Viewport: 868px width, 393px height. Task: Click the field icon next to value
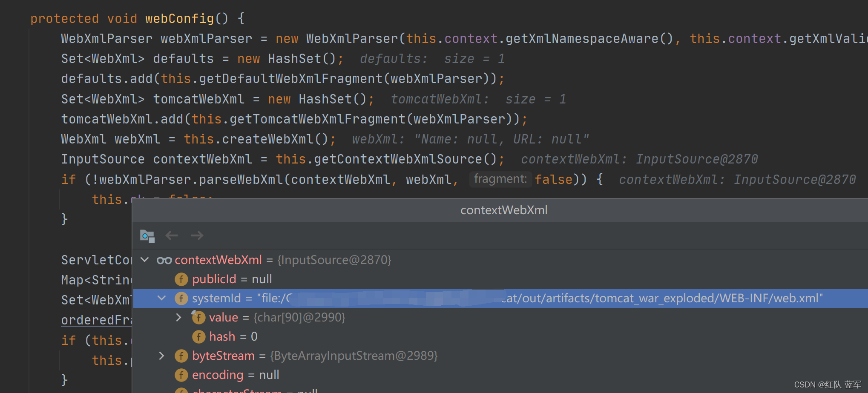(198, 317)
